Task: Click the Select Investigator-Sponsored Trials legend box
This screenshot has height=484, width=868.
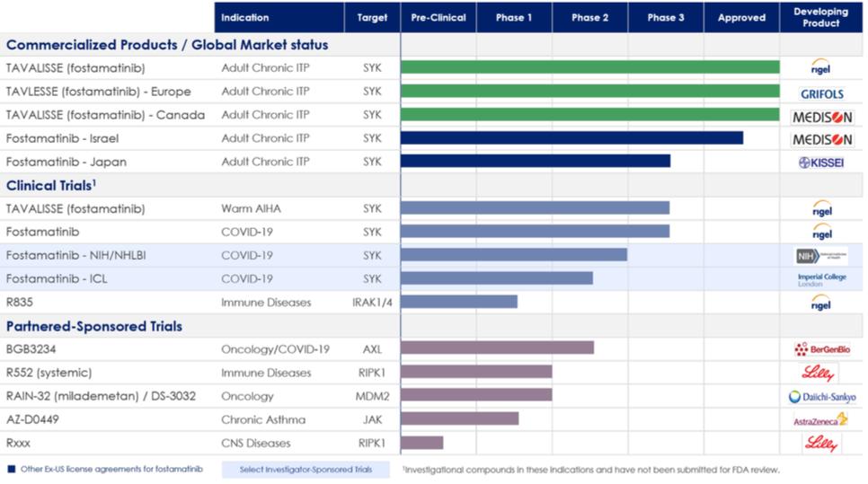Action: 306,470
